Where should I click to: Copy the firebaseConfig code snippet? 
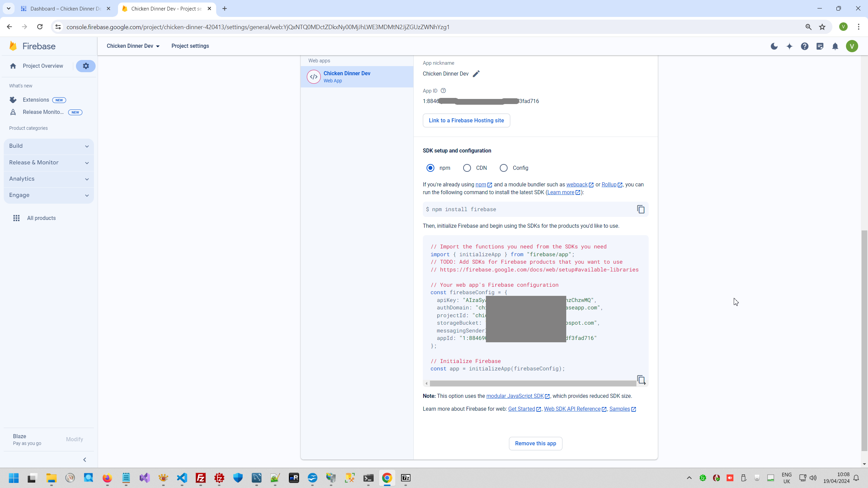[641, 380]
